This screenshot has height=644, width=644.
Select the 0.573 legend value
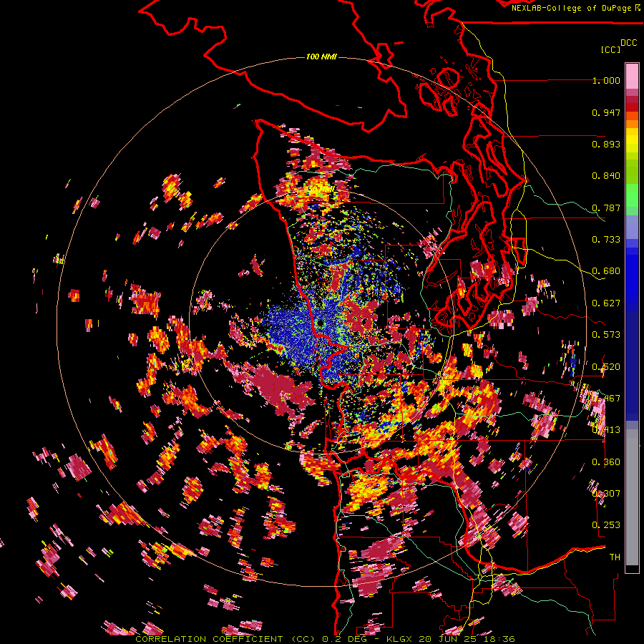pyautogui.click(x=606, y=335)
